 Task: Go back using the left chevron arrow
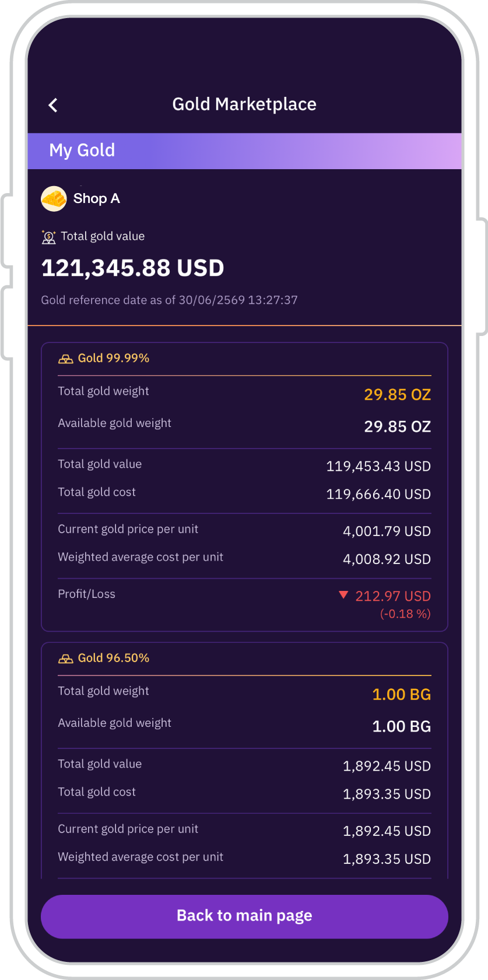pyautogui.click(x=53, y=105)
